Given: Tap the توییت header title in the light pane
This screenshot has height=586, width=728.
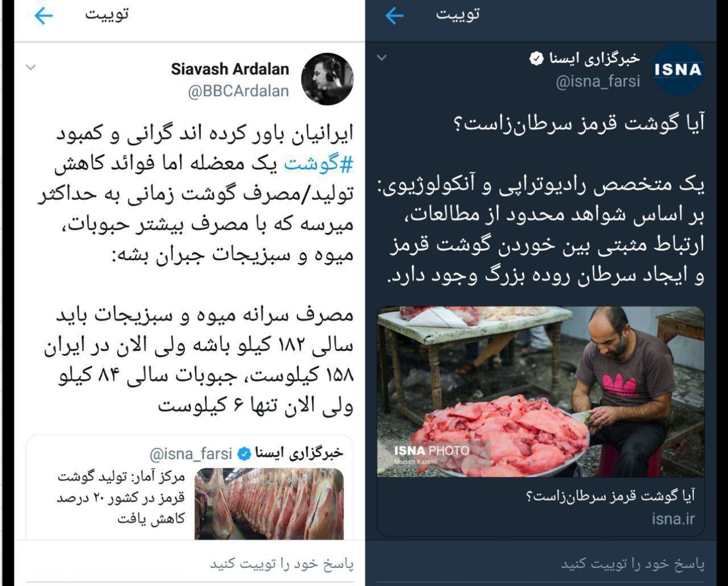Looking at the screenshot, I should (107, 14).
